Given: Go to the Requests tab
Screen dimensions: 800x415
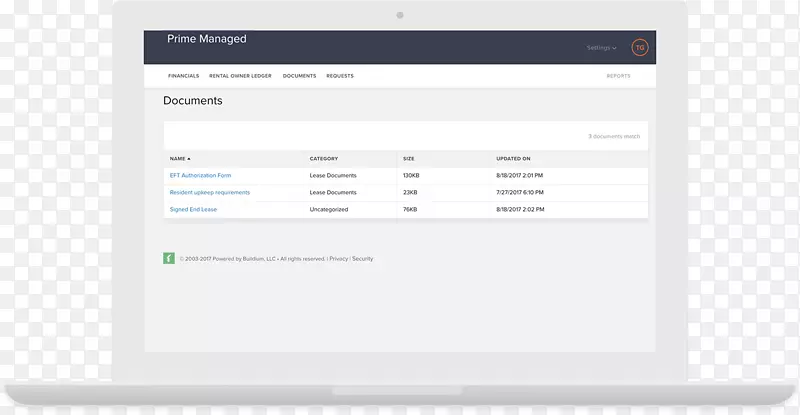Looking at the screenshot, I should click(x=340, y=76).
